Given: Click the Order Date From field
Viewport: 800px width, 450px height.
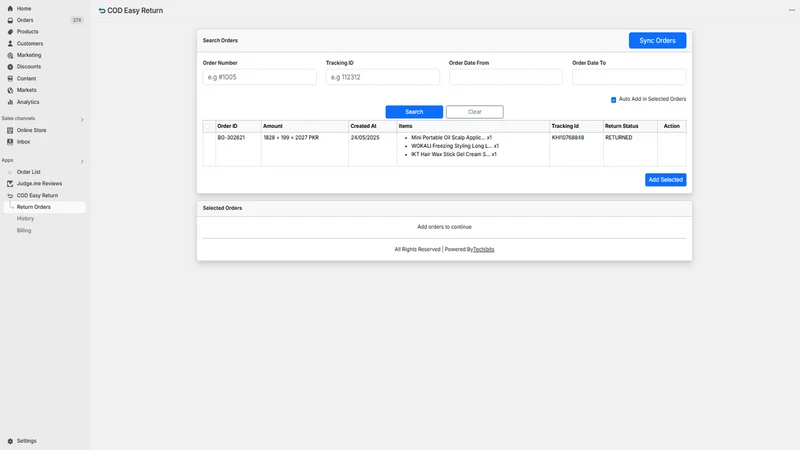Looking at the screenshot, I should 506,77.
